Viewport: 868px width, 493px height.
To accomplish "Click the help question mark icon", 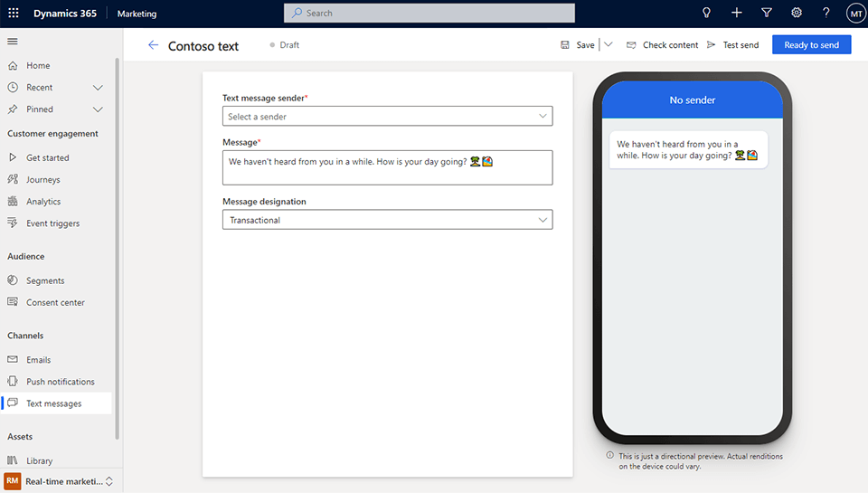I will [x=826, y=14].
